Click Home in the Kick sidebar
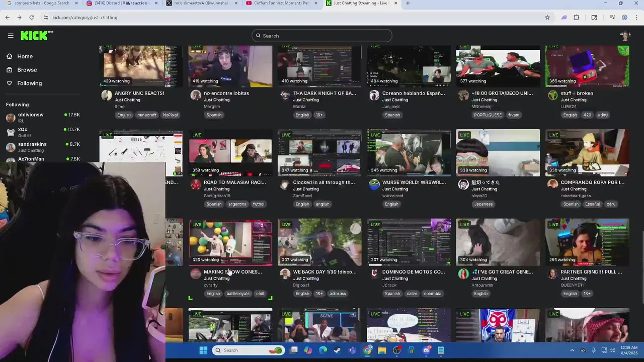The width and height of the screenshot is (644, 362). (25, 56)
